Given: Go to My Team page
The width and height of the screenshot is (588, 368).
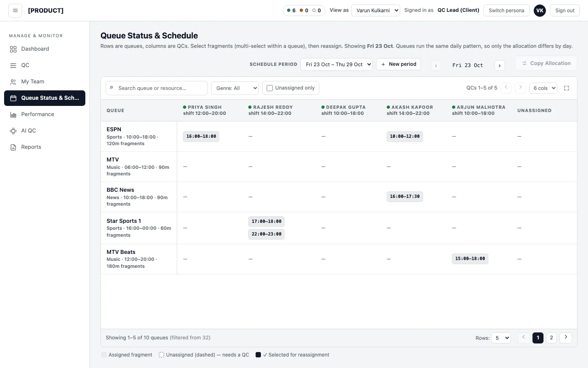Looking at the screenshot, I should (x=45, y=82).
